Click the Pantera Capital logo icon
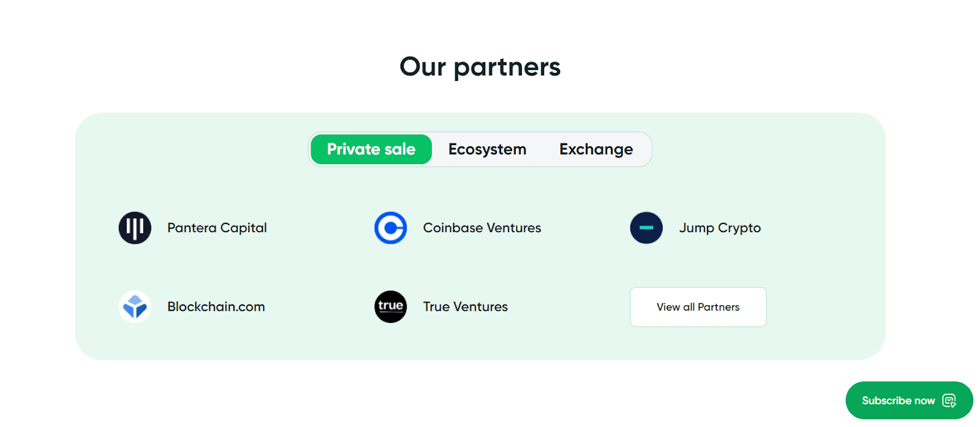980x427 pixels. click(x=135, y=228)
